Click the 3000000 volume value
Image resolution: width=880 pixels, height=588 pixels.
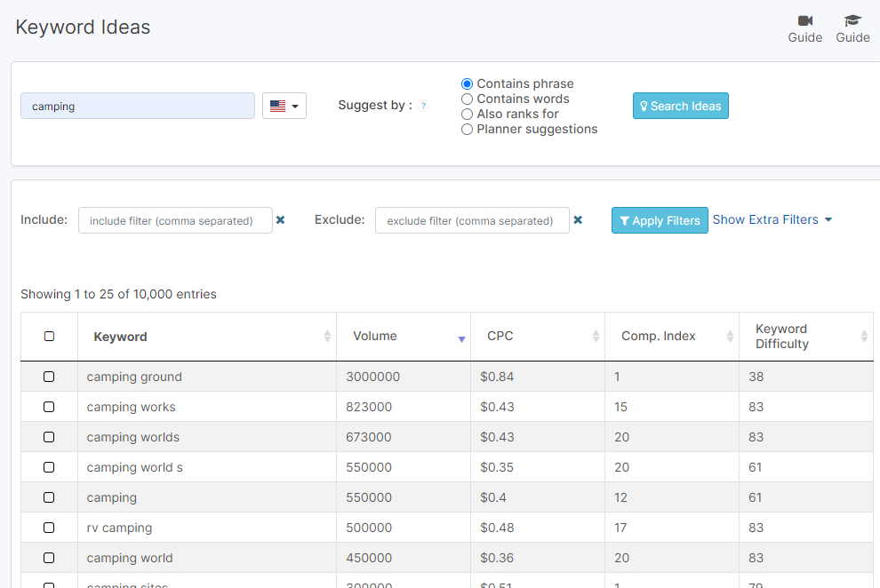[x=372, y=377]
